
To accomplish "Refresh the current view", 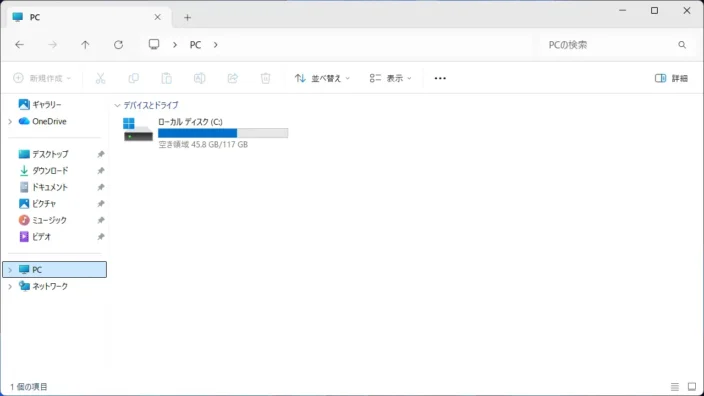I will pyautogui.click(x=119, y=44).
